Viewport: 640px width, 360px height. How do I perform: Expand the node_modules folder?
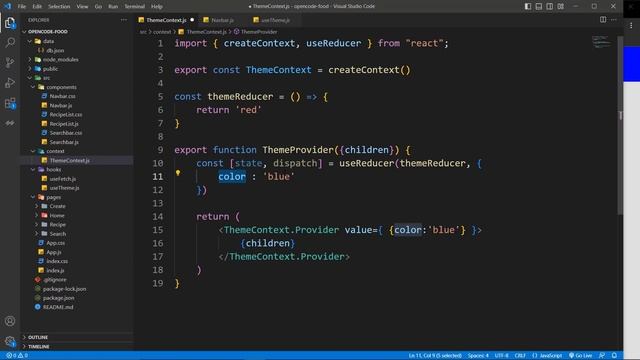click(60, 59)
